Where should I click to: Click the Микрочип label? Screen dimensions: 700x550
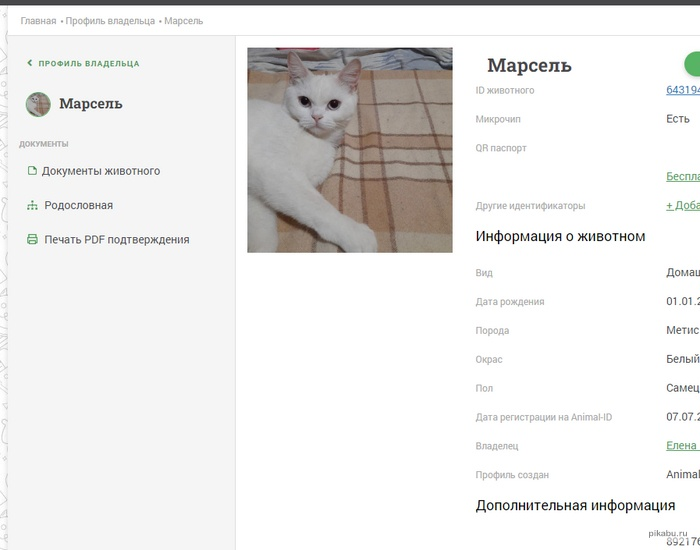[498, 119]
